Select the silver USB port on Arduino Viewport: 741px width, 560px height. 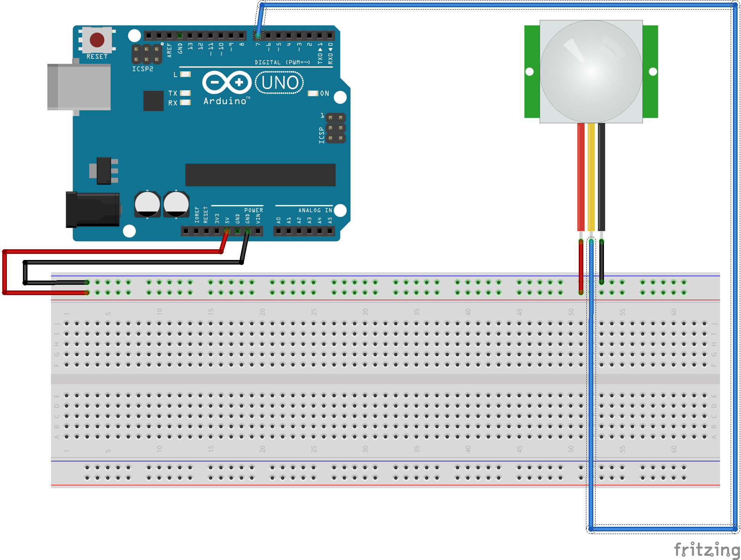click(x=79, y=87)
